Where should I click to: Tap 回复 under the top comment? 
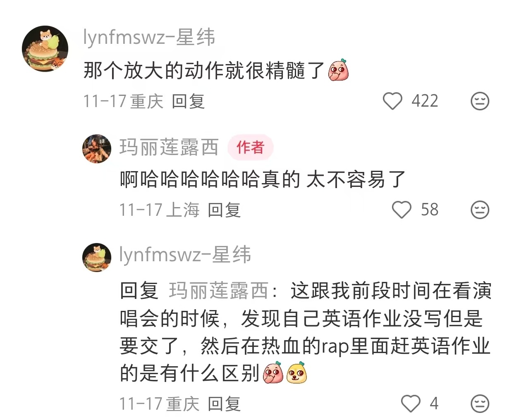tap(188, 101)
